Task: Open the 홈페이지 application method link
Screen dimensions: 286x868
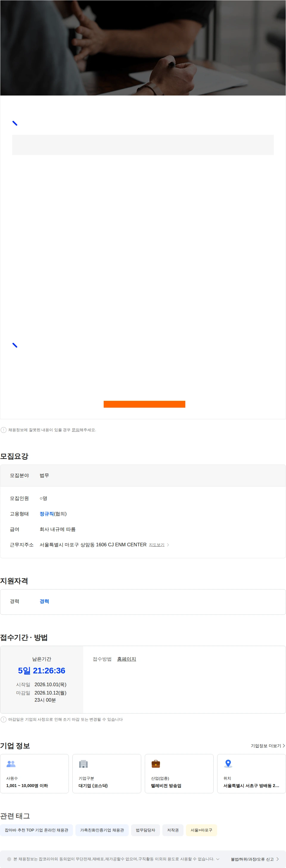Action: coord(127,659)
